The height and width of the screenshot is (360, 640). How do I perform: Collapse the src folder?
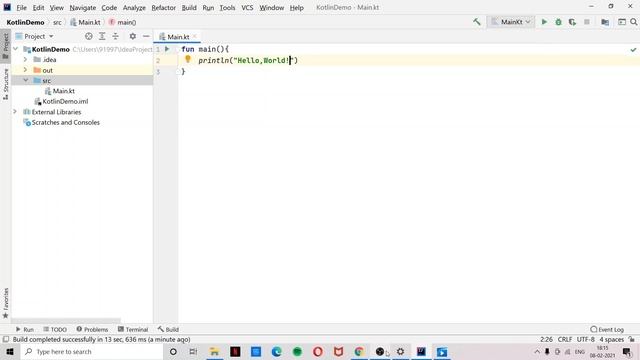(25, 80)
